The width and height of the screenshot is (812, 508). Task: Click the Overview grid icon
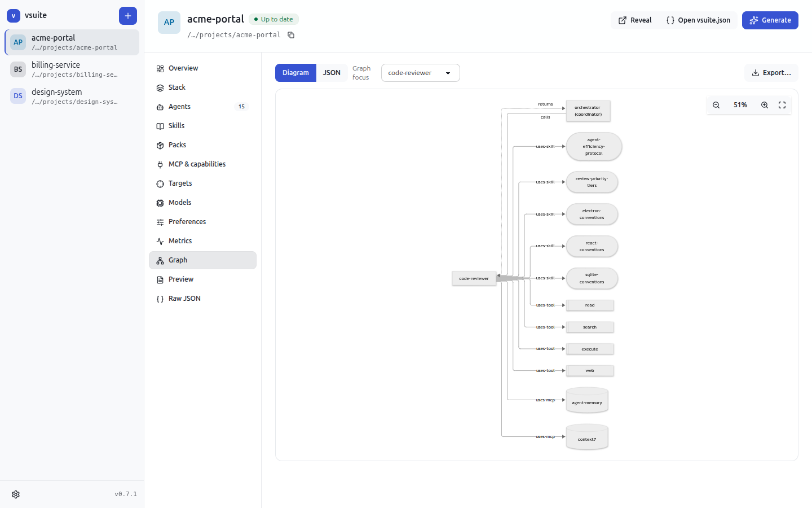[x=160, y=68]
